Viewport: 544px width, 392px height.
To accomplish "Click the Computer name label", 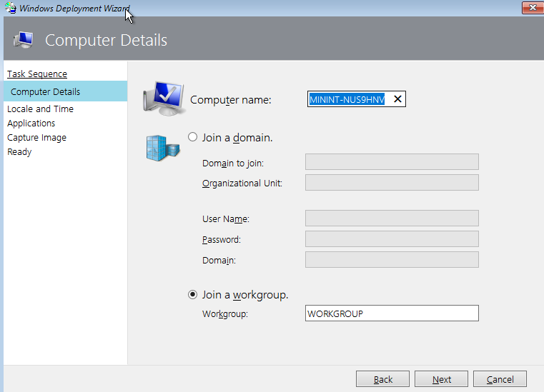I will click(x=231, y=100).
